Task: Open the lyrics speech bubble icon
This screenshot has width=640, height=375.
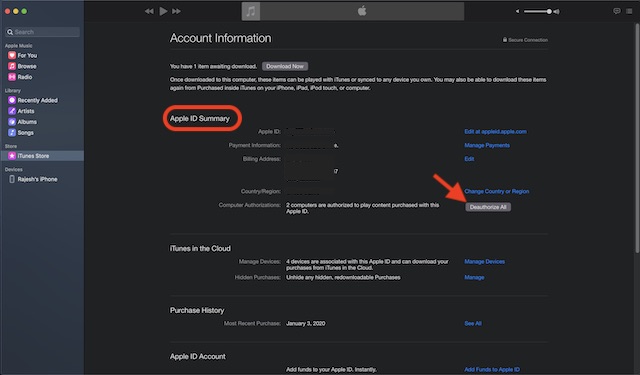Action: click(617, 11)
